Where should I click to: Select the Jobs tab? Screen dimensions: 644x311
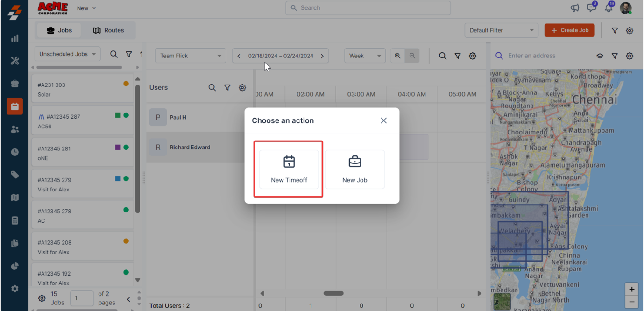(59, 30)
